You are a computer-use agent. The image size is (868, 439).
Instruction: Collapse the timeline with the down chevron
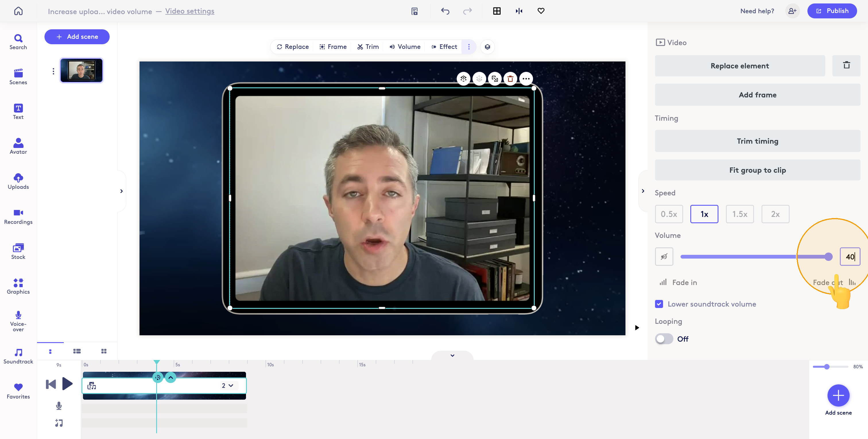coord(452,355)
